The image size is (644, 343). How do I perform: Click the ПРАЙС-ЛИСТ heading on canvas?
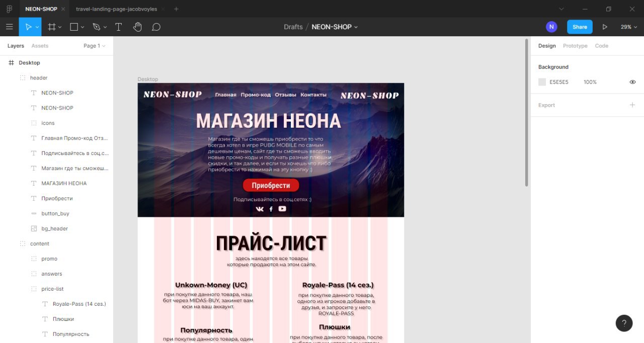point(271,243)
